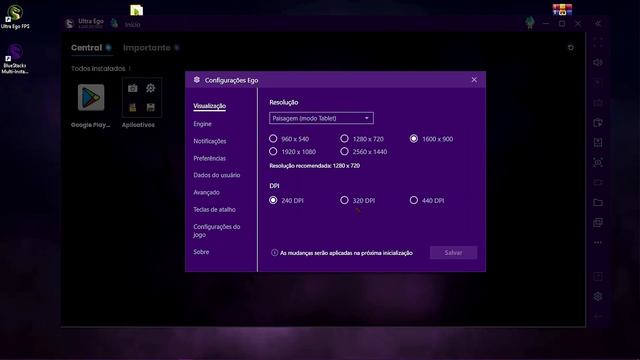Open the Ultra Ego FPS desktop shortcut
The width and height of the screenshot is (640, 360).
(x=15, y=16)
